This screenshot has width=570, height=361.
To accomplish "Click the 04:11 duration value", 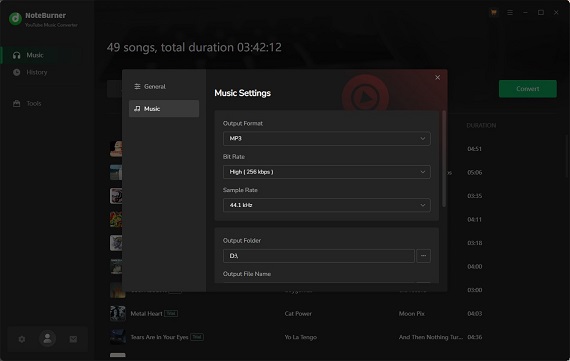I will coord(474,220).
